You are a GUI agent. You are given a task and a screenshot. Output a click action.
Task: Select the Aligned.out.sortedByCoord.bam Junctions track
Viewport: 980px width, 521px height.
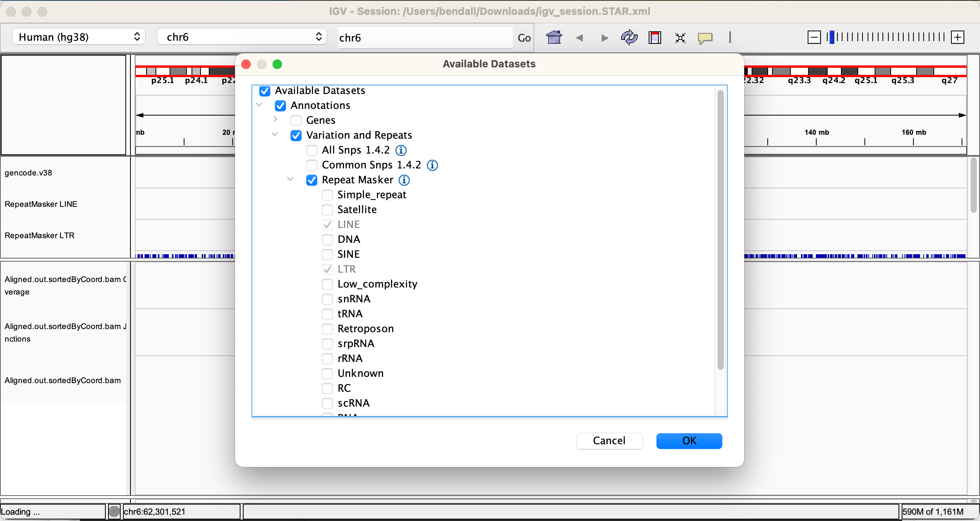click(x=65, y=333)
